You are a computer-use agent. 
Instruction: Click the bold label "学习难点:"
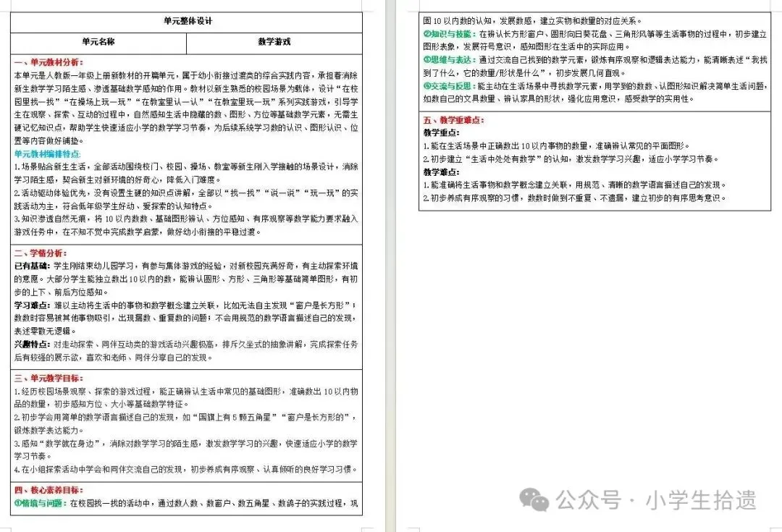click(x=33, y=305)
